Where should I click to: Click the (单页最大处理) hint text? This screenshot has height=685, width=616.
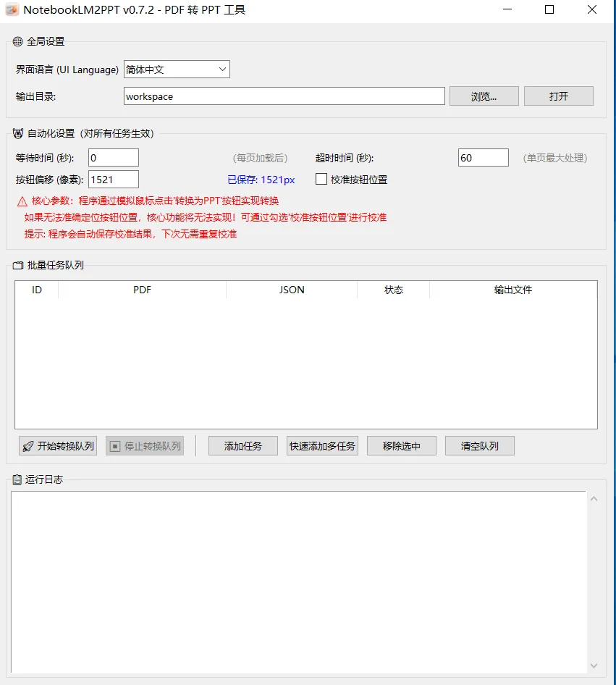[555, 158]
